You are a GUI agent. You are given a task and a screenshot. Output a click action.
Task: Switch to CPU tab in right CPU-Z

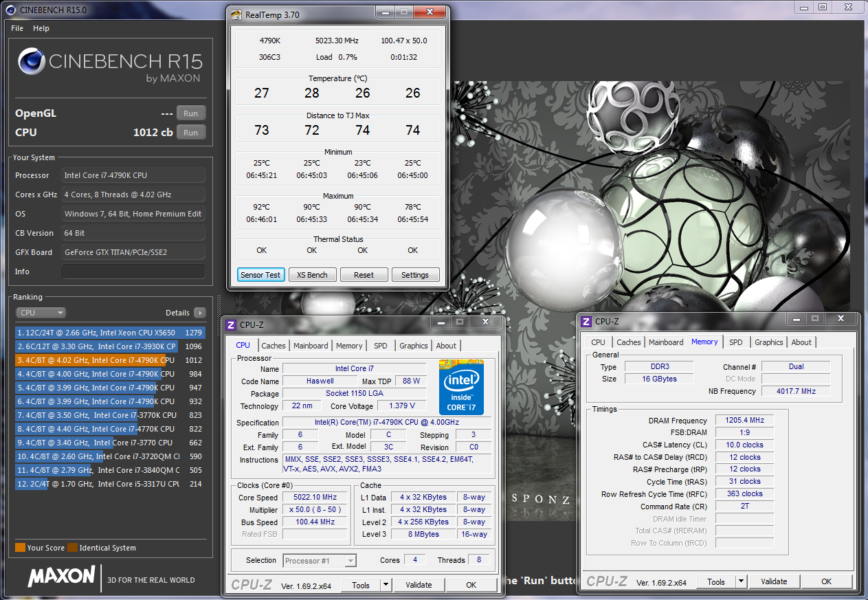click(x=599, y=342)
